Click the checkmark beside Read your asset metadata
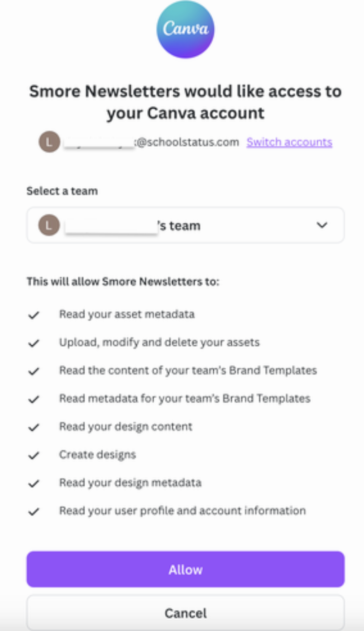The image size is (364, 631). pyautogui.click(x=34, y=314)
